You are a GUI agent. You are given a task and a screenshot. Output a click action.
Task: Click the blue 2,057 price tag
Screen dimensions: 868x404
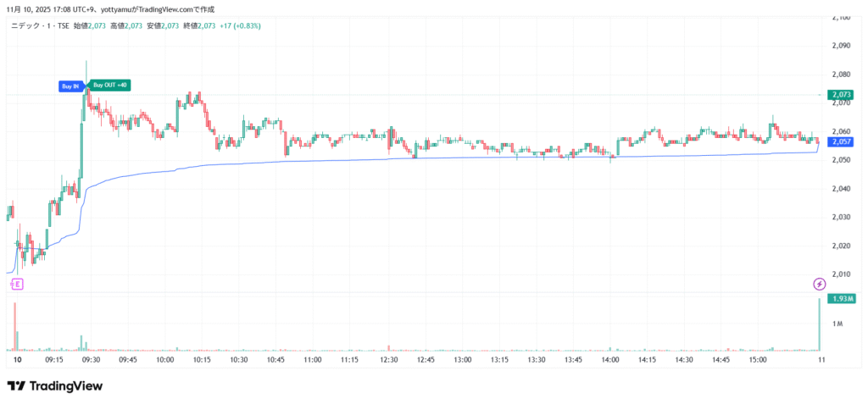pyautogui.click(x=841, y=141)
